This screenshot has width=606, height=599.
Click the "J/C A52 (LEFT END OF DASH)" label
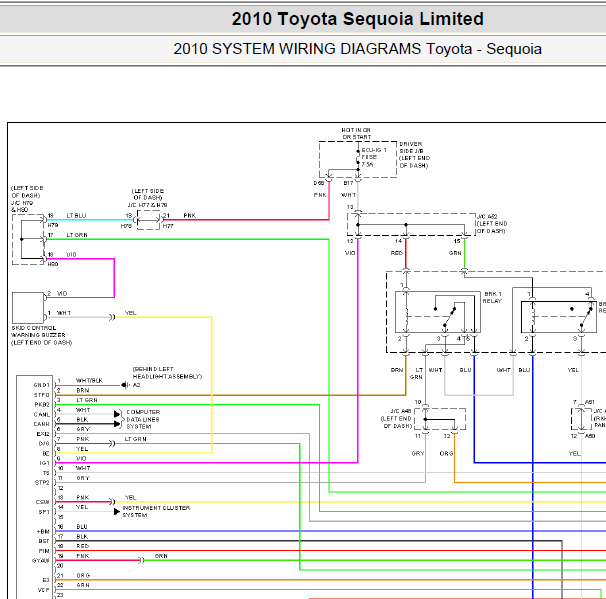pyautogui.click(x=492, y=224)
